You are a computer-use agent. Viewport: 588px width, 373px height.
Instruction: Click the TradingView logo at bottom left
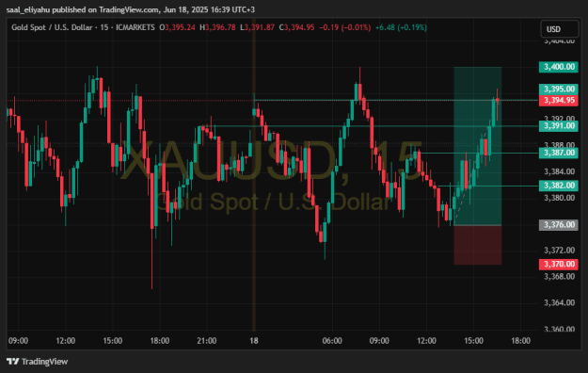[37, 362]
